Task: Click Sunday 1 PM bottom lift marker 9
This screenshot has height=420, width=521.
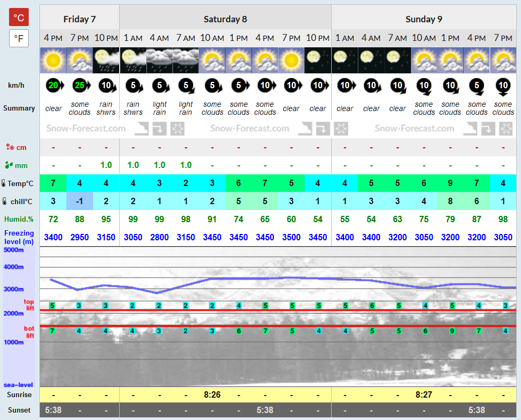Action: 452,331
